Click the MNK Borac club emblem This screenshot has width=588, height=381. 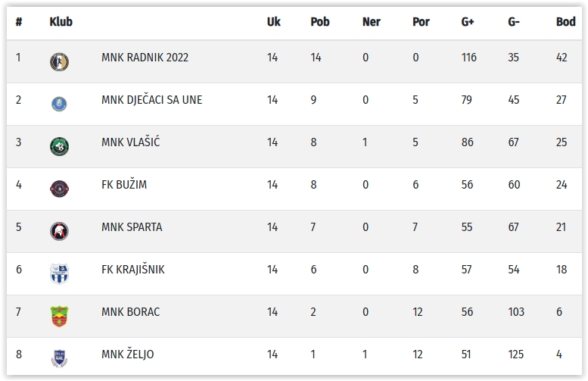click(59, 316)
